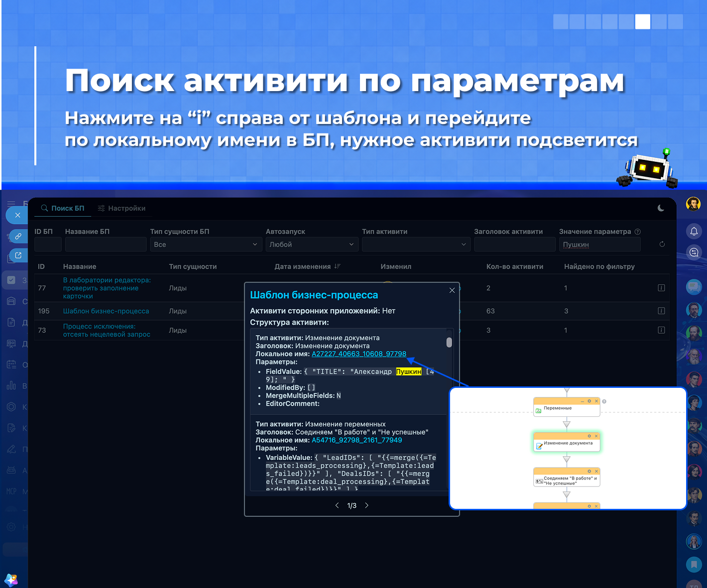The width and height of the screenshot is (707, 588).
Task: Click the Название column header
Action: click(x=80, y=266)
